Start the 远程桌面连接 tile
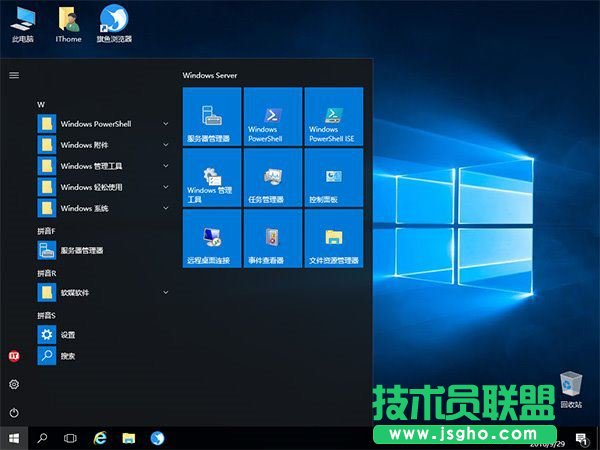 212,238
